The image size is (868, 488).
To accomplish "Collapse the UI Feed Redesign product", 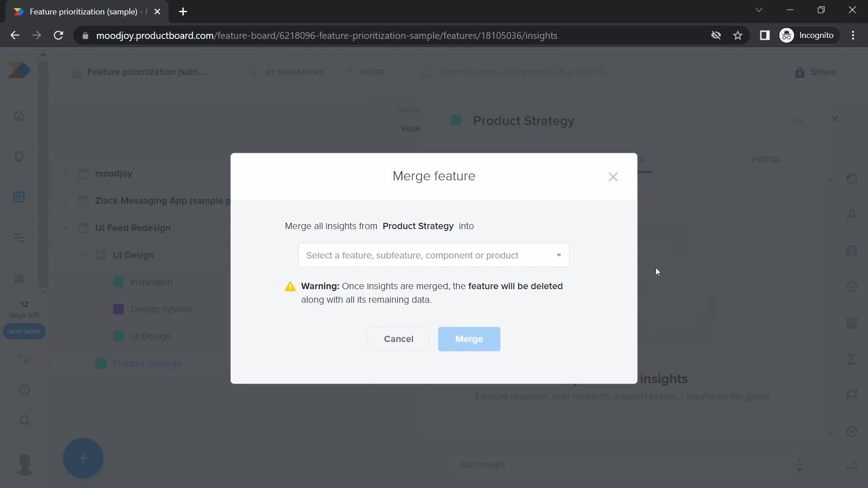I will tap(65, 228).
